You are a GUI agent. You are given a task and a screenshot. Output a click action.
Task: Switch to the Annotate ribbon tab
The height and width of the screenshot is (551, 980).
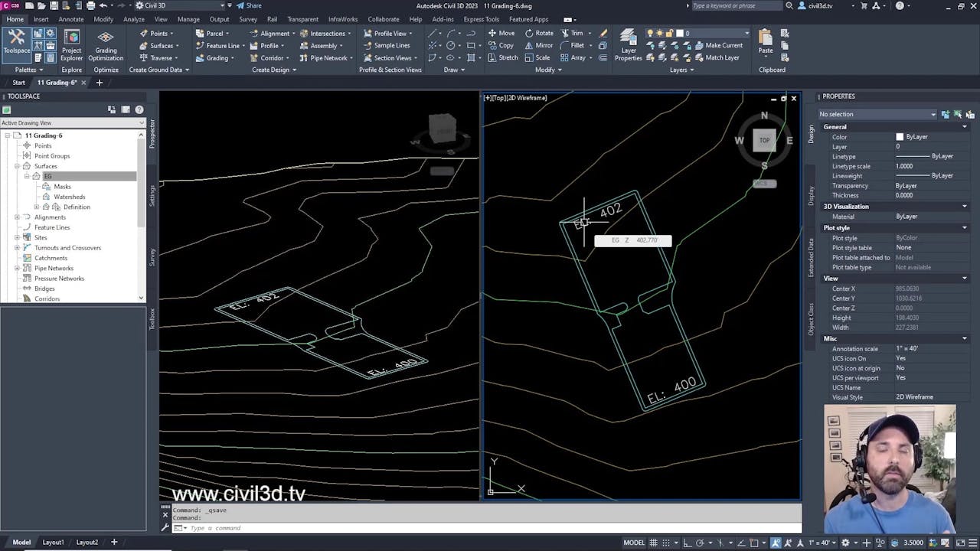coord(70,19)
